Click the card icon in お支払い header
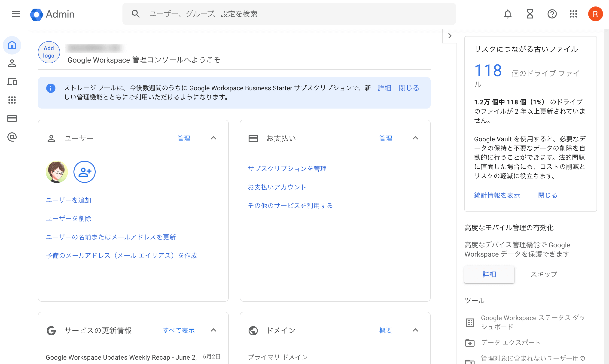 [x=253, y=139]
